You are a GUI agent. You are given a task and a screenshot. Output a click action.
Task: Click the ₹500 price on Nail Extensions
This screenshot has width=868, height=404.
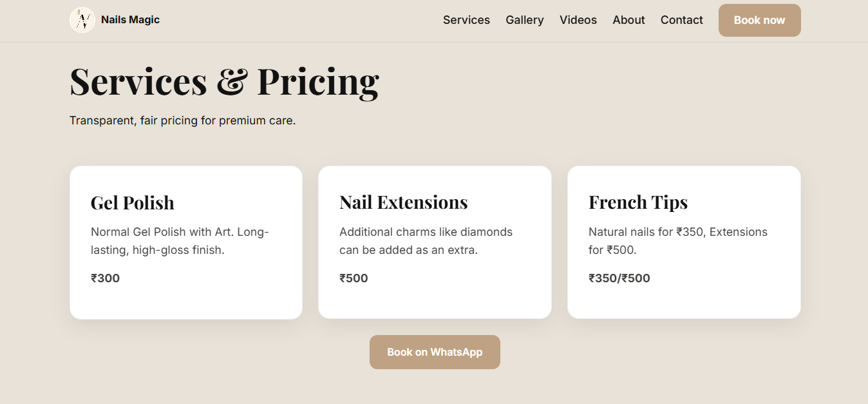(x=354, y=278)
